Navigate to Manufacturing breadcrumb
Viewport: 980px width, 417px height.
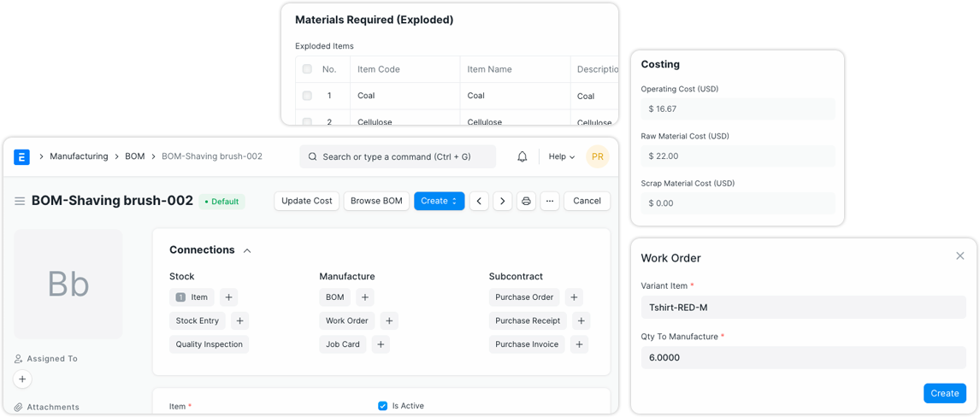(x=79, y=156)
